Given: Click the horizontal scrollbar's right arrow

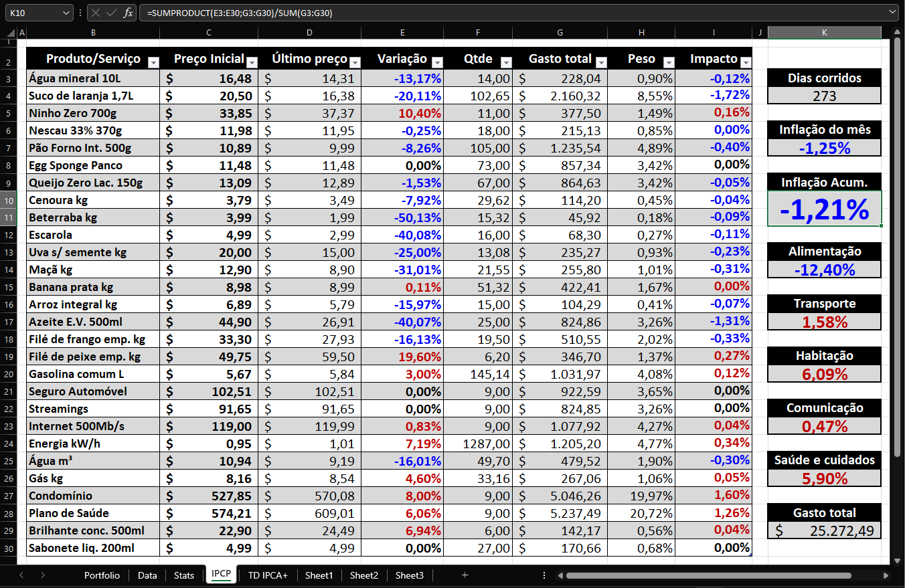Looking at the screenshot, I should pos(886,575).
